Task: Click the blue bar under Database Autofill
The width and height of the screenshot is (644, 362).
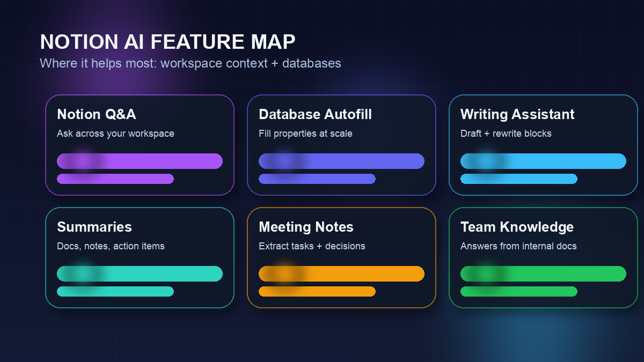Action: pos(341,161)
